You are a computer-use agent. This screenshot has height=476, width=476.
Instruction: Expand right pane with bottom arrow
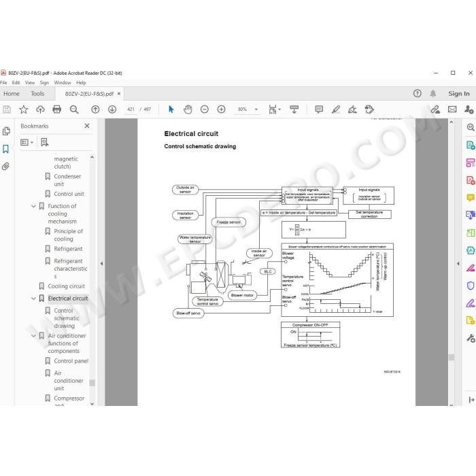pyautogui.click(x=471, y=400)
